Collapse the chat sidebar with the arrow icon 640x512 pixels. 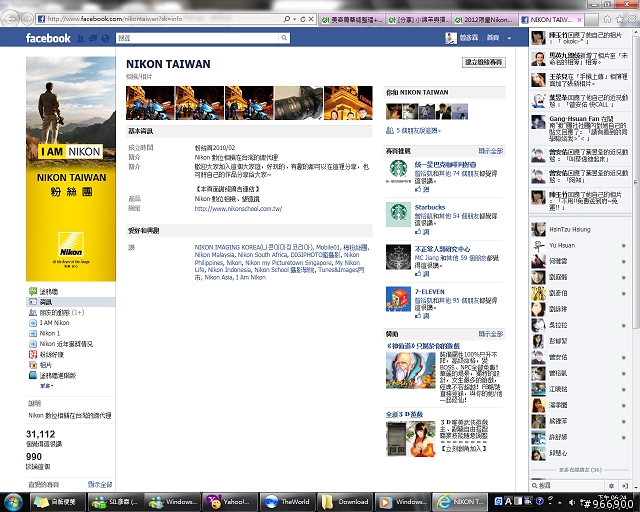coord(625,486)
